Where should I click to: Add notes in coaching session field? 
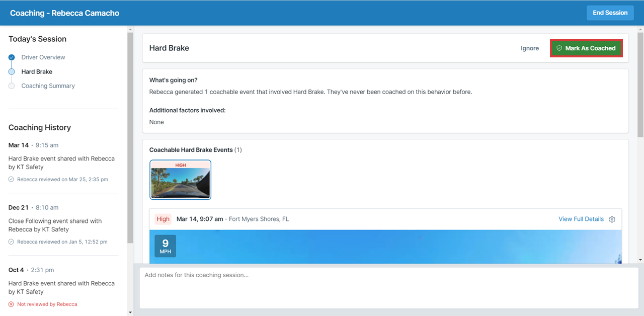[389, 288]
